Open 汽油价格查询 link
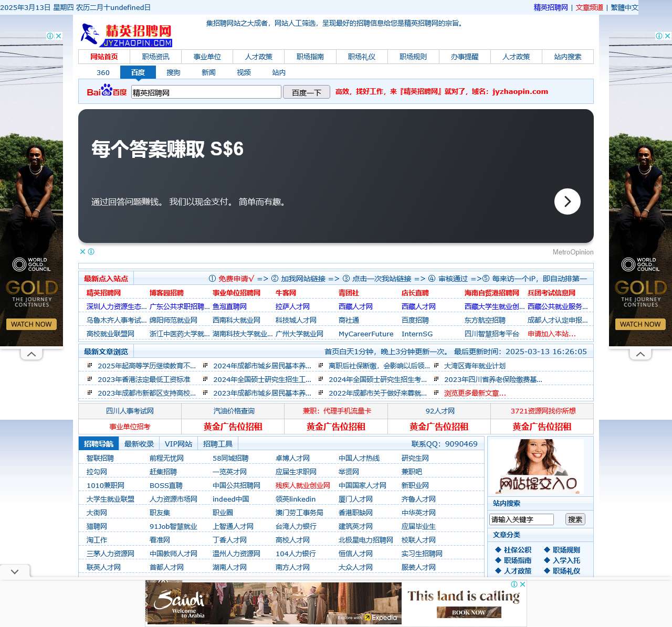Image resolution: width=672 pixels, height=627 pixels. pos(234,411)
